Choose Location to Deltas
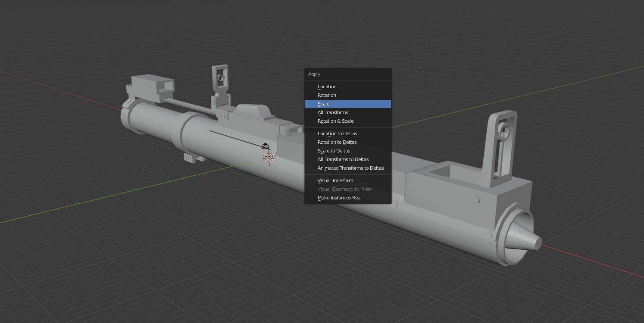644x323 pixels. click(337, 134)
